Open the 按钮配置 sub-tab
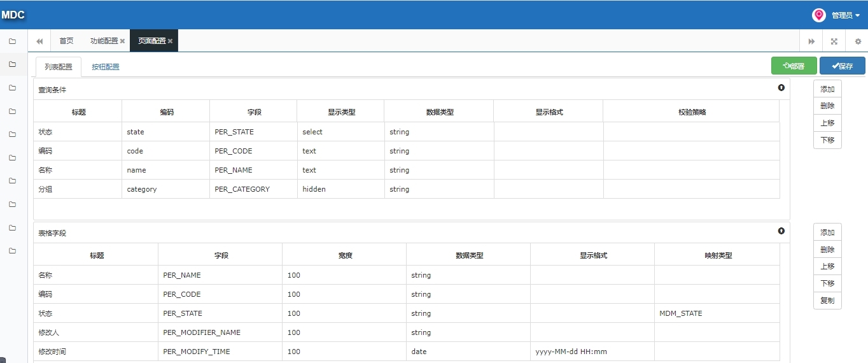This screenshot has height=363, width=868. (106, 66)
